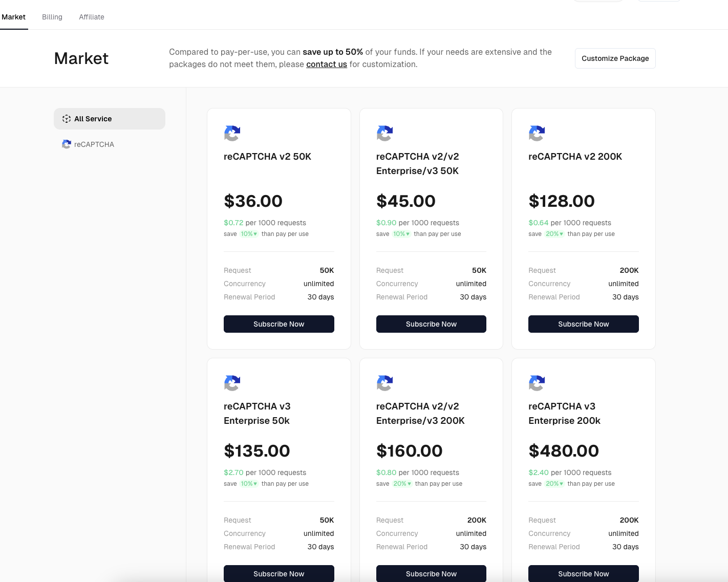This screenshot has width=728, height=582.
Task: Subscribe to reCAPTCHA v2 50K package
Action: pyautogui.click(x=279, y=324)
